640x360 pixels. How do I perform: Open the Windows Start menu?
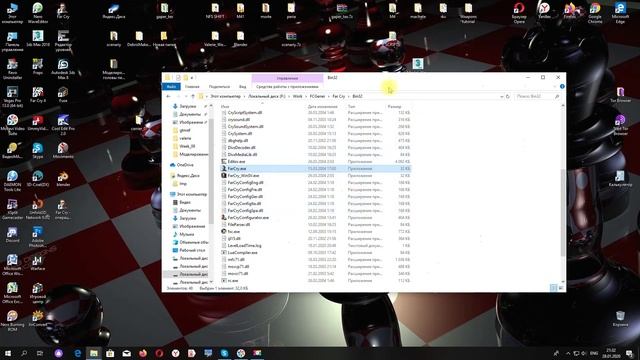(x=8, y=353)
